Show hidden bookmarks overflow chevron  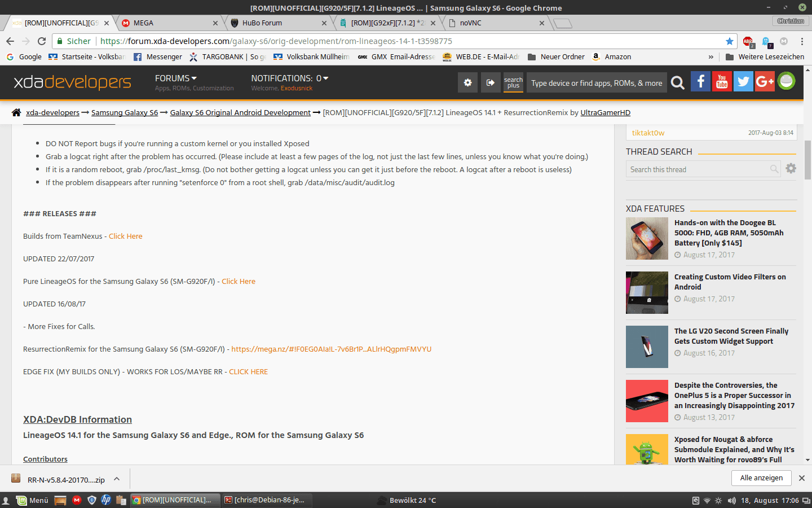point(711,57)
